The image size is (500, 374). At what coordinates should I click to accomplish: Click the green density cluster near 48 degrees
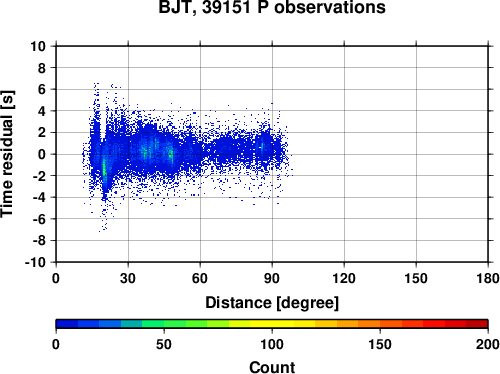(171, 154)
